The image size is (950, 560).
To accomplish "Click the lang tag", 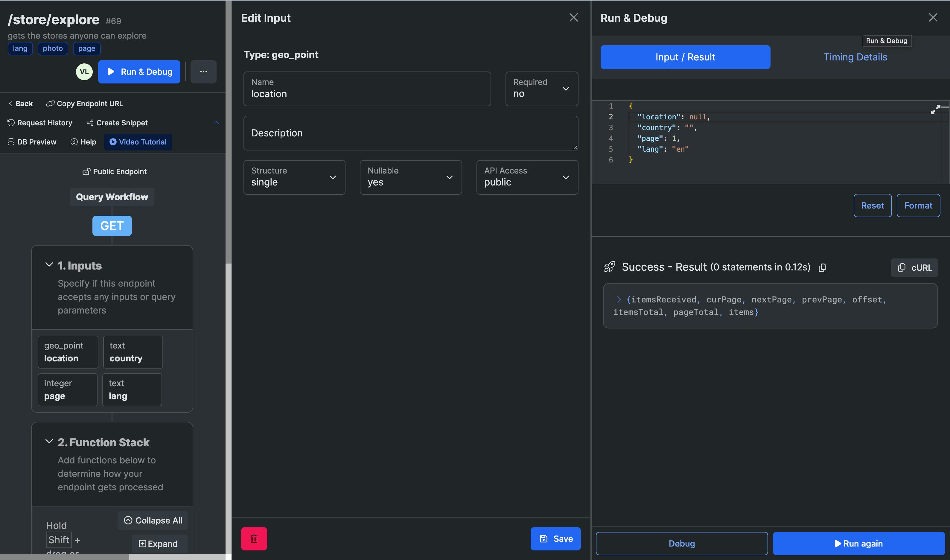I will (20, 48).
